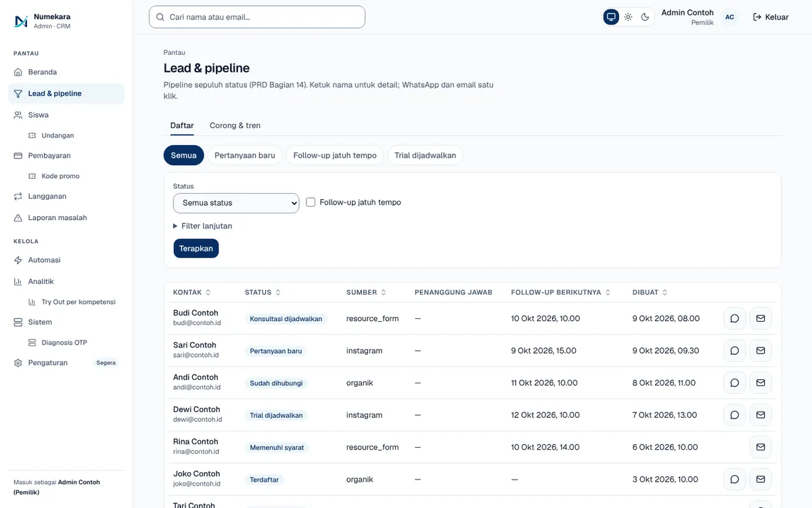
Task: Email icon in Rina Contoh row
Action: click(x=761, y=447)
